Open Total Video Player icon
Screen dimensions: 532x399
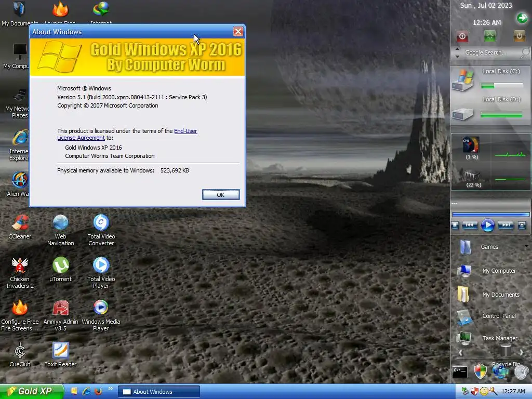point(101,273)
